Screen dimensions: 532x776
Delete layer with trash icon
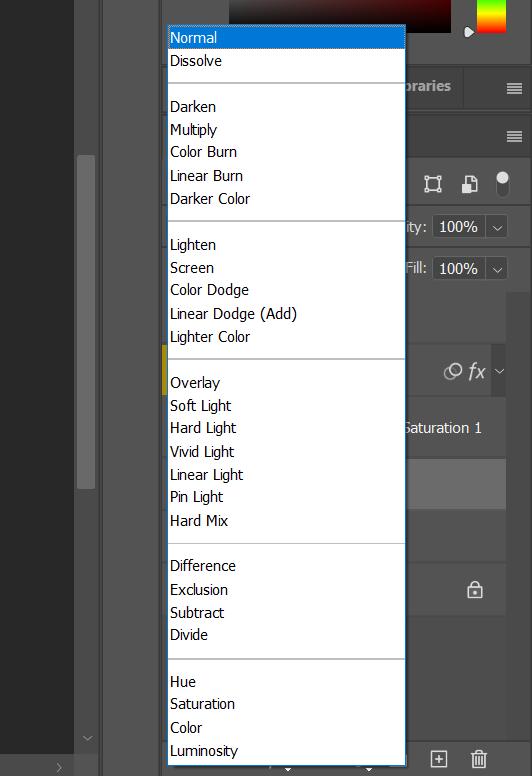(479, 759)
